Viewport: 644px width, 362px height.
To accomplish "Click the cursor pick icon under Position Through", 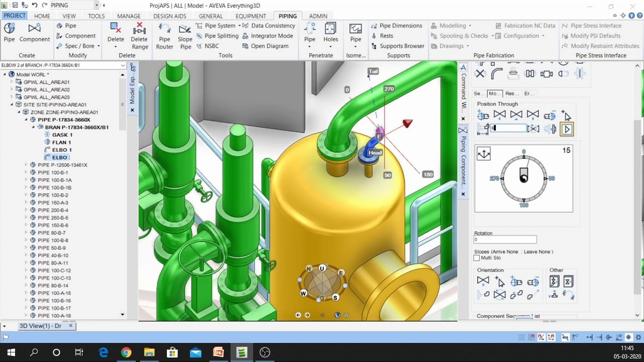I will click(x=566, y=116).
